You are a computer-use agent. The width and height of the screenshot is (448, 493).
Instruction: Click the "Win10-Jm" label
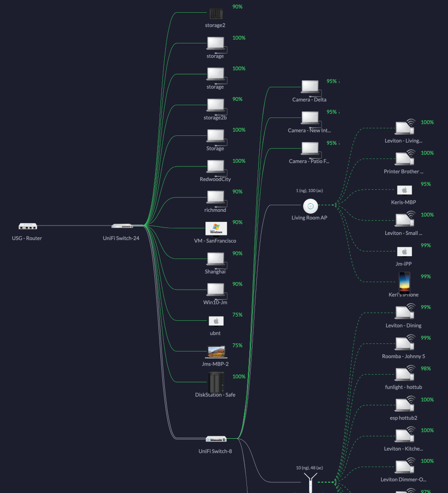pos(215,303)
